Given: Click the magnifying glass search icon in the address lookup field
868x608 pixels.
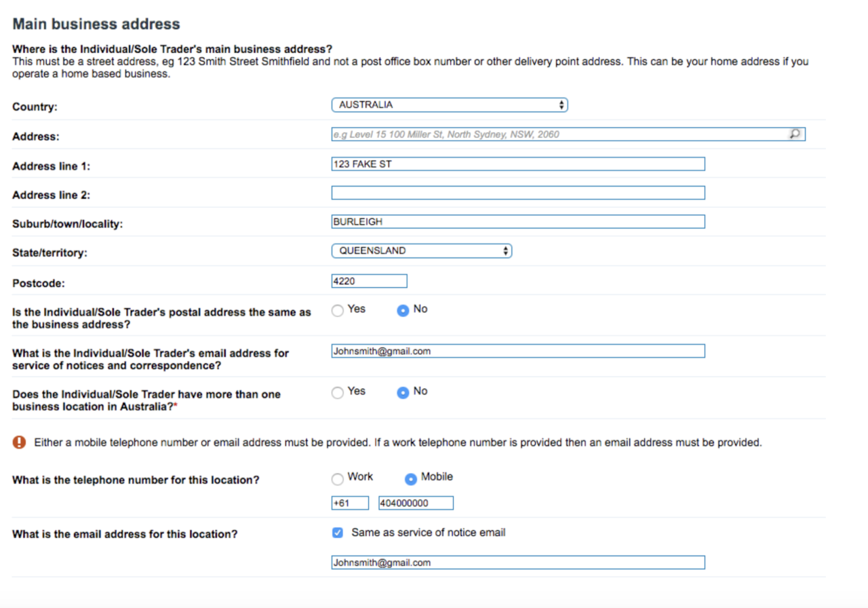Looking at the screenshot, I should (795, 134).
